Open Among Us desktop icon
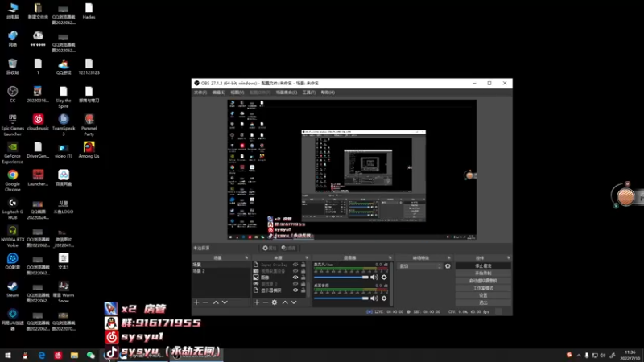This screenshot has width=644, height=362. click(89, 150)
